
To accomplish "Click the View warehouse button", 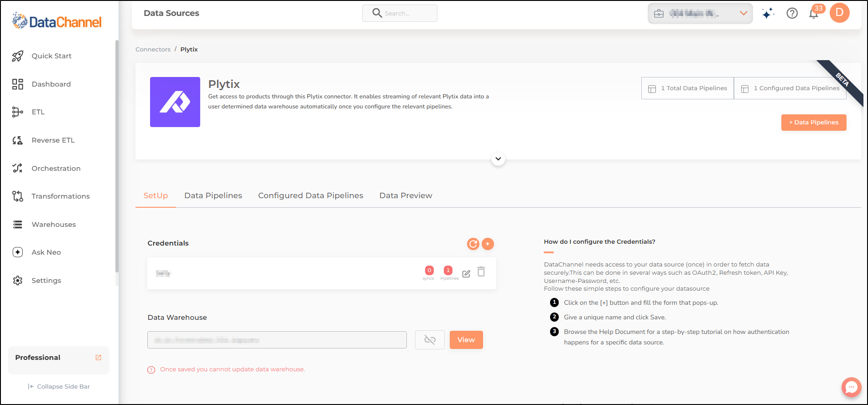I will coord(466,340).
